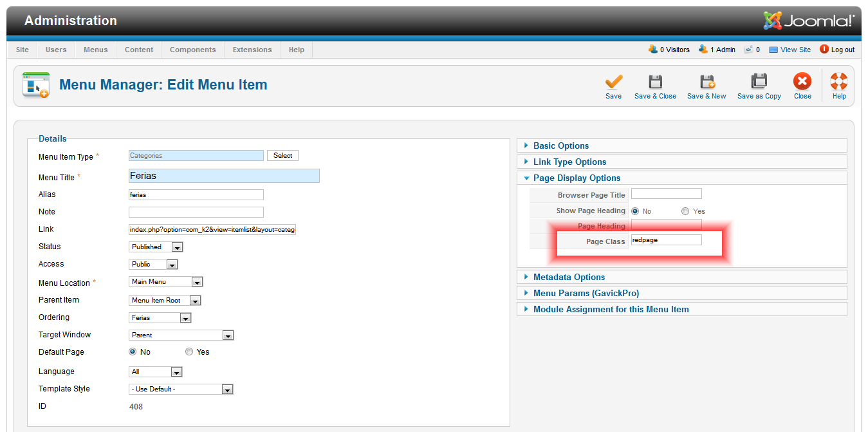Expand the Metadata Options panel
The width and height of the screenshot is (868, 432).
tap(682, 277)
